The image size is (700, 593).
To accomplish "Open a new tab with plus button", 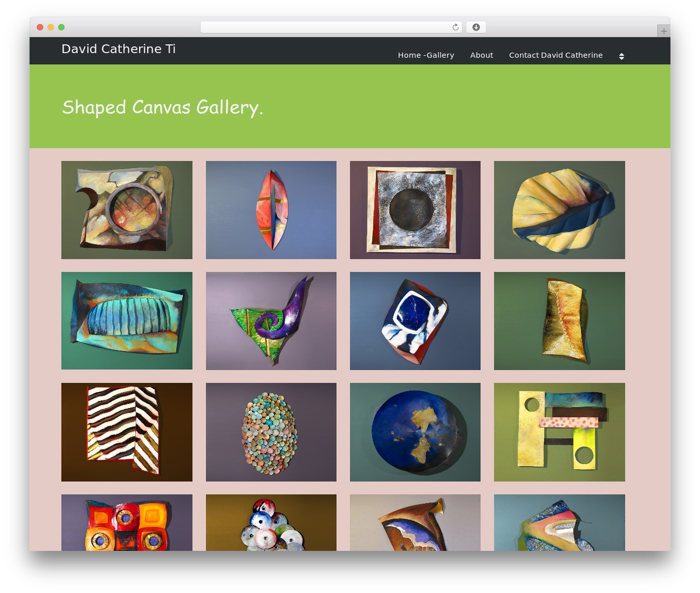I will tap(663, 31).
